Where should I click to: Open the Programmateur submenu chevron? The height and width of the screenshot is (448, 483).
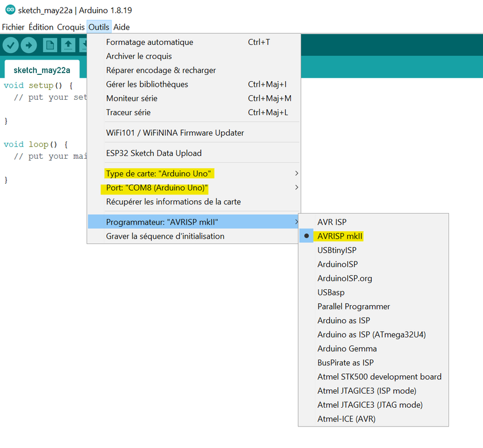click(296, 222)
